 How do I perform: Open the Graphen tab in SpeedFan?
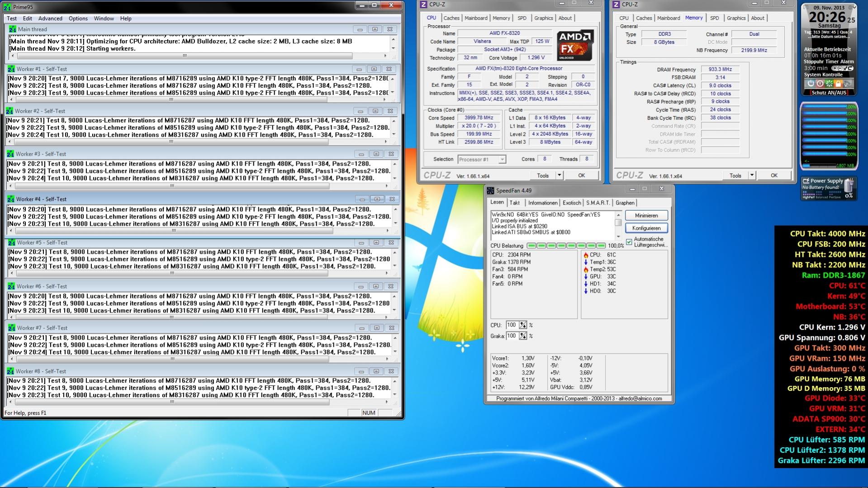coord(625,203)
